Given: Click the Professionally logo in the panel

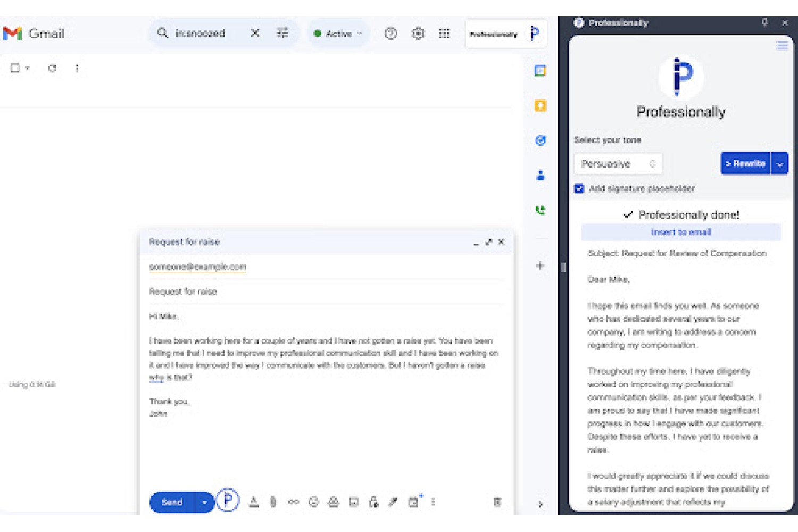Looking at the screenshot, I should click(x=681, y=77).
